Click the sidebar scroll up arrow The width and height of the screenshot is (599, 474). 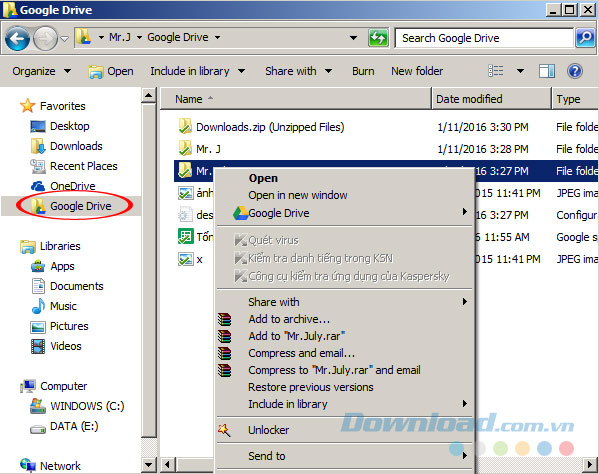click(149, 95)
